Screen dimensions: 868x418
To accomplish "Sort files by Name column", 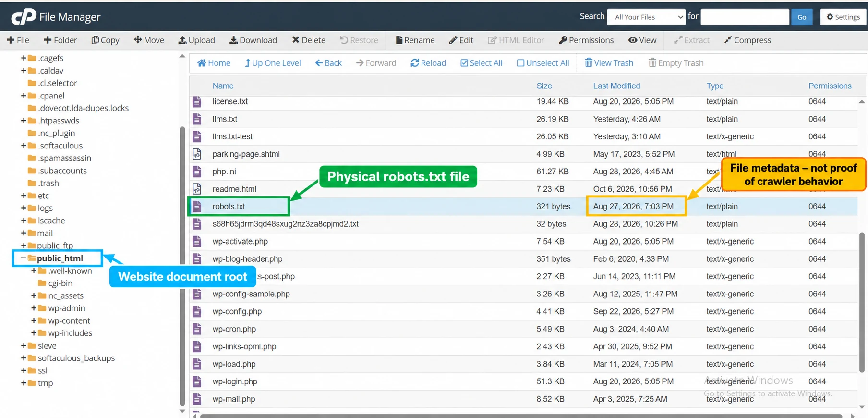I will pos(223,86).
